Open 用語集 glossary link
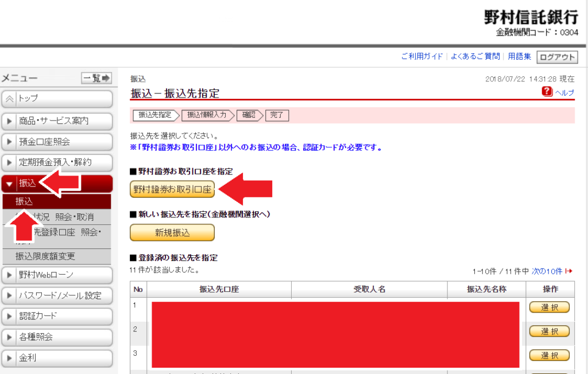 pyautogui.click(x=519, y=57)
